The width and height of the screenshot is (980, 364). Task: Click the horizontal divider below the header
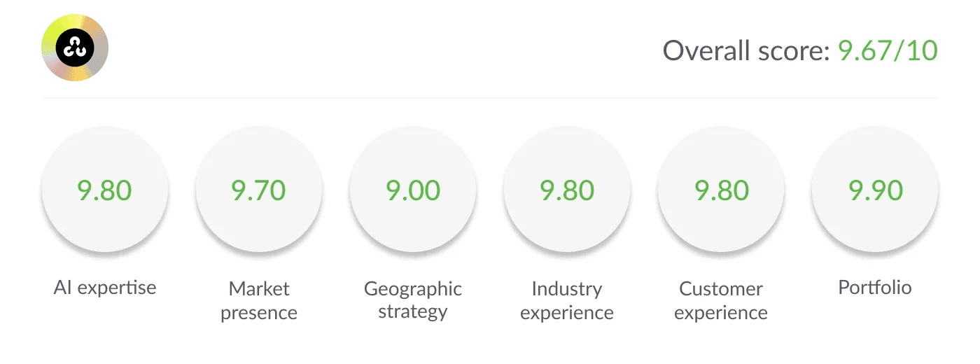pos(490,98)
